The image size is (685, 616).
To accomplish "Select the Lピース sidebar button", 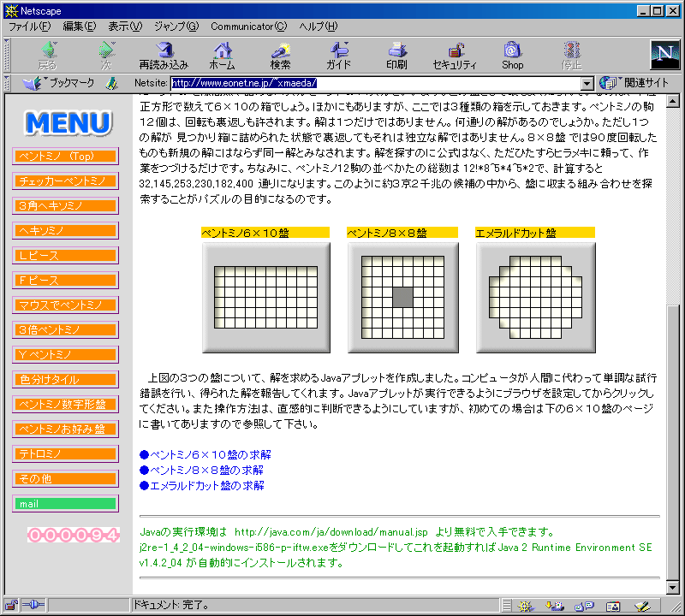I will click(x=66, y=256).
